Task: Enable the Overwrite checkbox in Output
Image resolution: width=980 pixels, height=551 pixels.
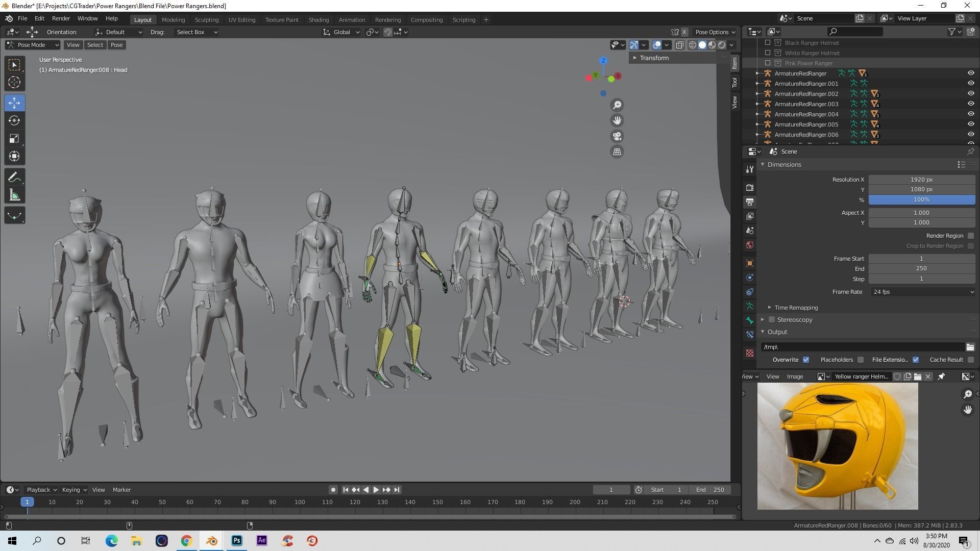Action: tap(805, 360)
